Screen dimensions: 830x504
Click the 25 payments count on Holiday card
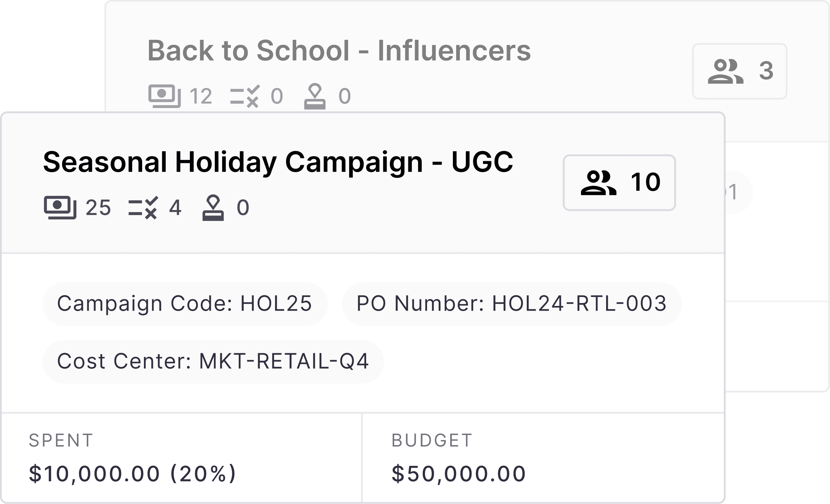(x=98, y=207)
